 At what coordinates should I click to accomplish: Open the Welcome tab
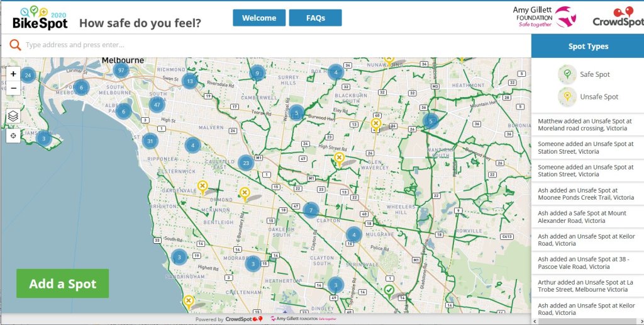pos(259,18)
